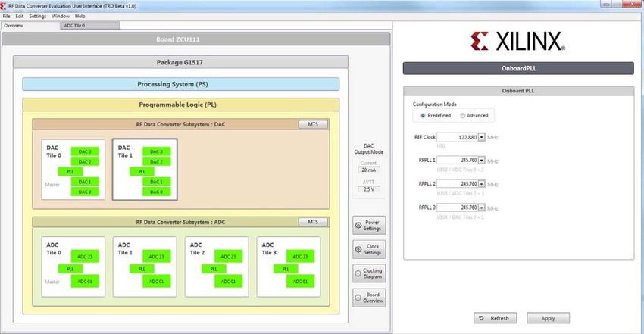Select the PLL block in ADC Tile 1
Screen dimensions: 644x334
coord(142,269)
